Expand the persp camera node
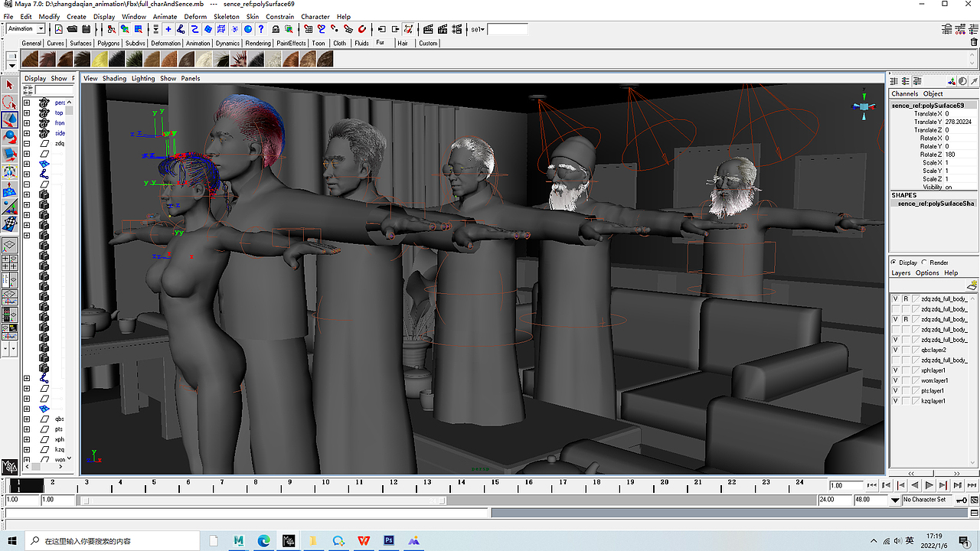This screenshot has height=551, width=980. point(27,103)
